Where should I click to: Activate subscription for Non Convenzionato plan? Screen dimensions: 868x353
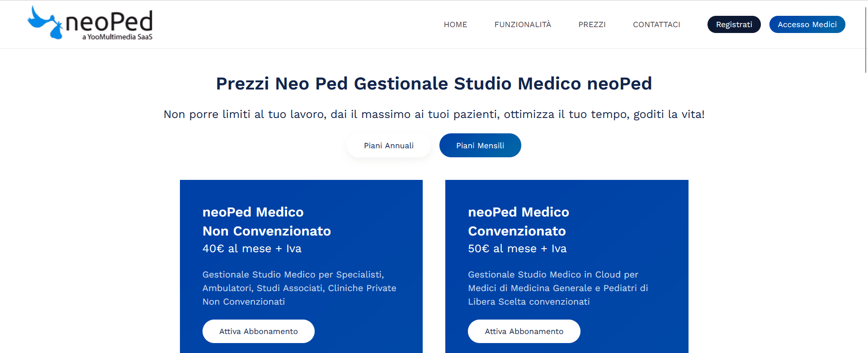pos(258,331)
